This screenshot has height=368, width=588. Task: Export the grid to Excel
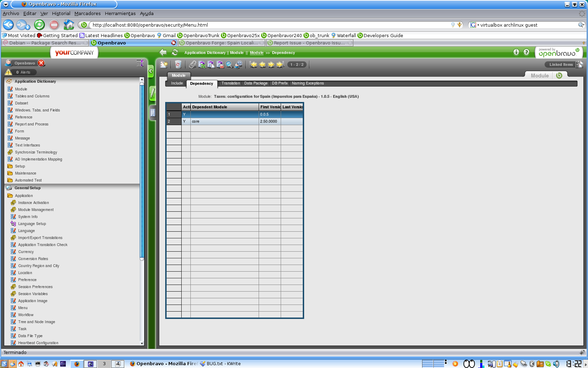(x=202, y=64)
